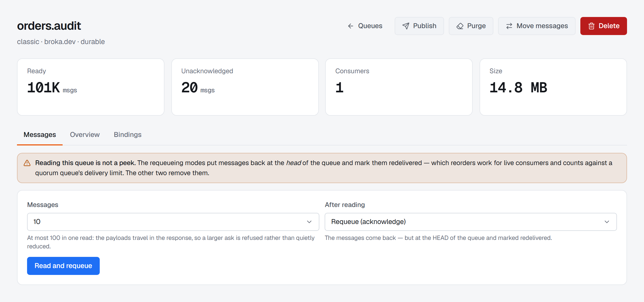
Task: Click the orders.audit queue title
Action: 49,26
